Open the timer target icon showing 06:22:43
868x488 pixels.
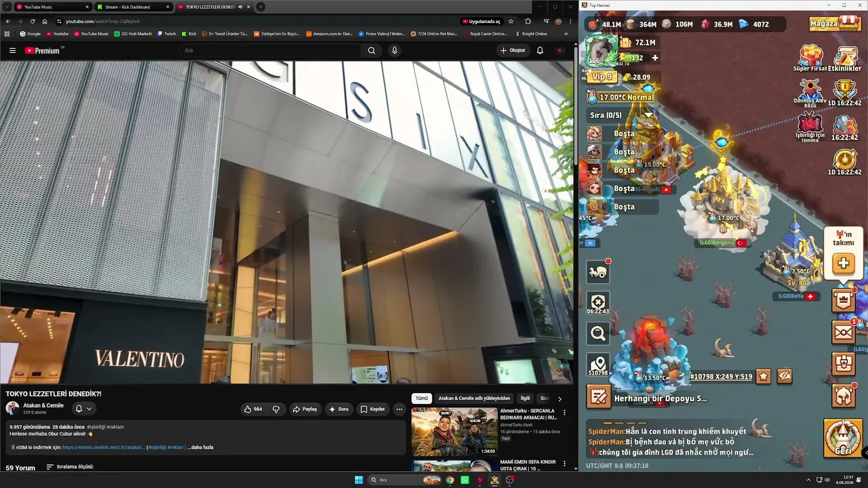(x=598, y=303)
